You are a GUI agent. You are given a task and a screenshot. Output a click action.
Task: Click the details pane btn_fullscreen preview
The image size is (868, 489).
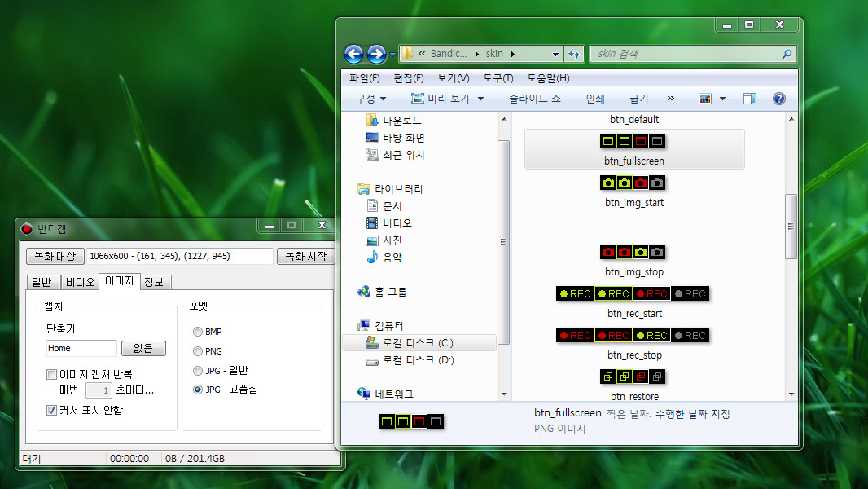pyautogui.click(x=411, y=421)
